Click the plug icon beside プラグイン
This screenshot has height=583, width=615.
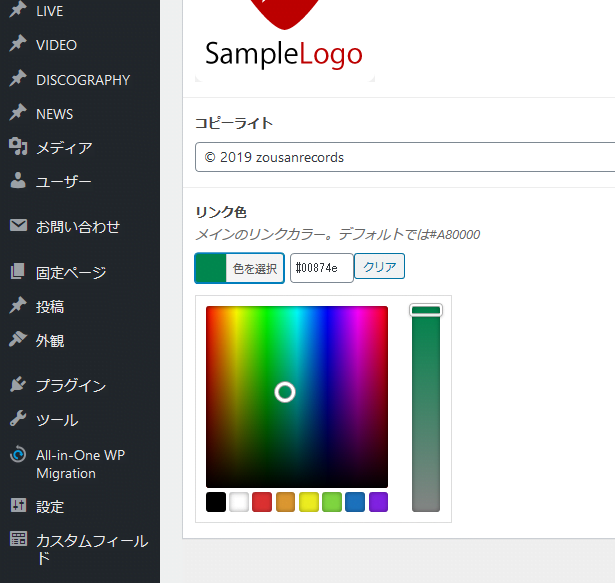point(18,385)
